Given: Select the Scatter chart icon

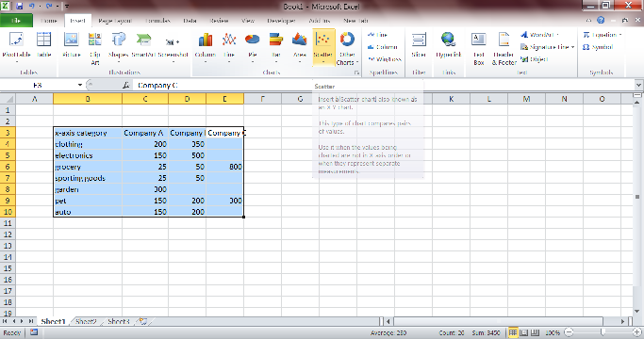Looking at the screenshot, I should (x=323, y=48).
